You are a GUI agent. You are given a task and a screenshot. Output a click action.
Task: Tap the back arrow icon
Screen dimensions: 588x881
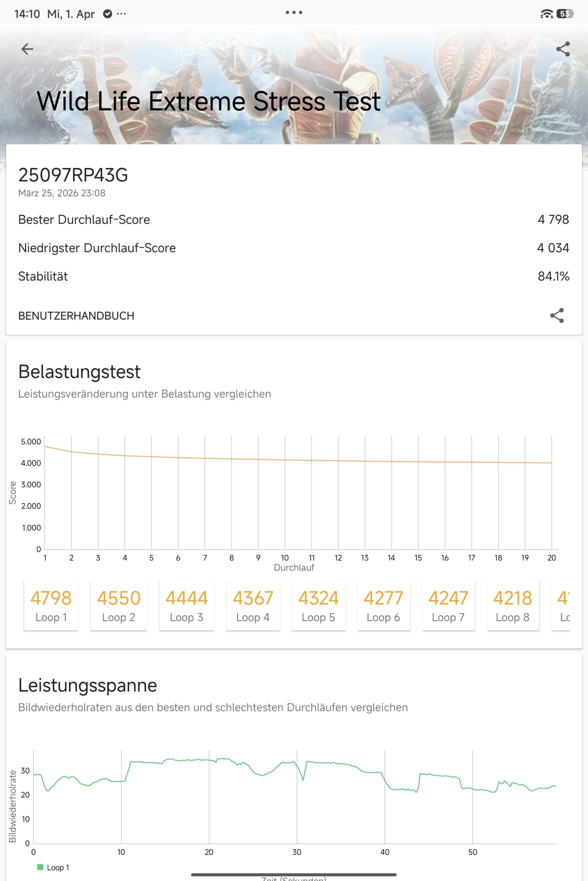coord(28,49)
